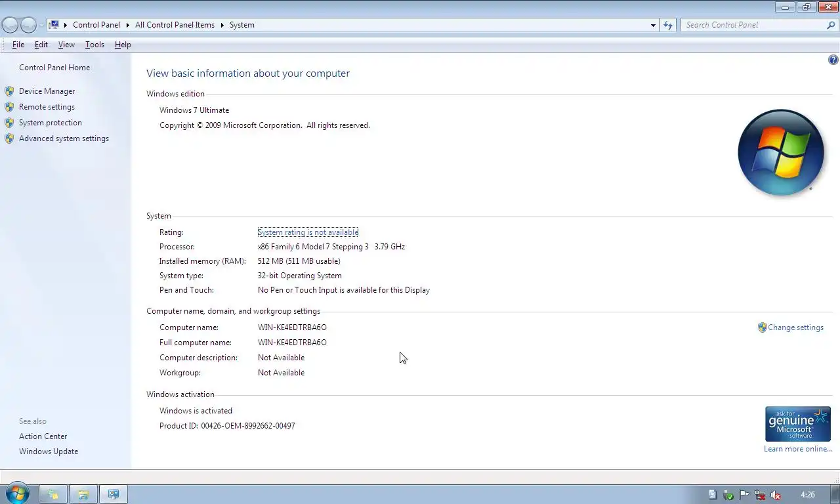Open the File menu
Screen dimensions: 840x504
(x=18, y=45)
